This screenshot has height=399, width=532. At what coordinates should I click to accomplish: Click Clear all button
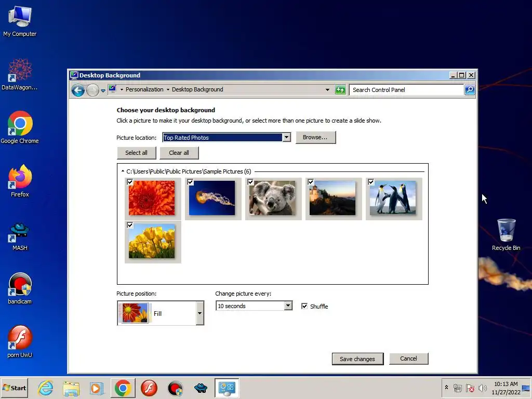179,153
